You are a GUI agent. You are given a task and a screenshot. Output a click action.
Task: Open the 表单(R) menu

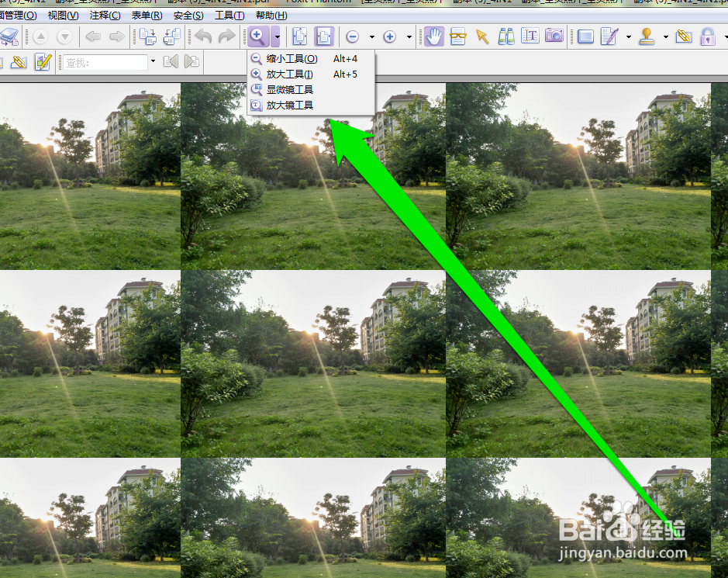tap(147, 16)
